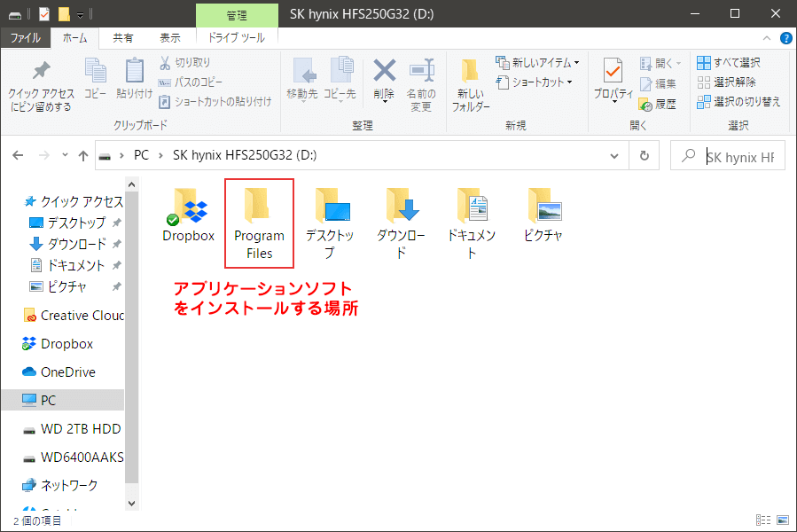Refresh the current folder view
Screen dimensions: 797x532
point(644,156)
